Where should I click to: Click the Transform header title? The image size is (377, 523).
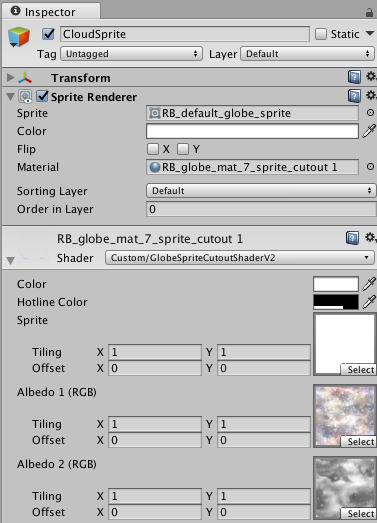point(80,78)
